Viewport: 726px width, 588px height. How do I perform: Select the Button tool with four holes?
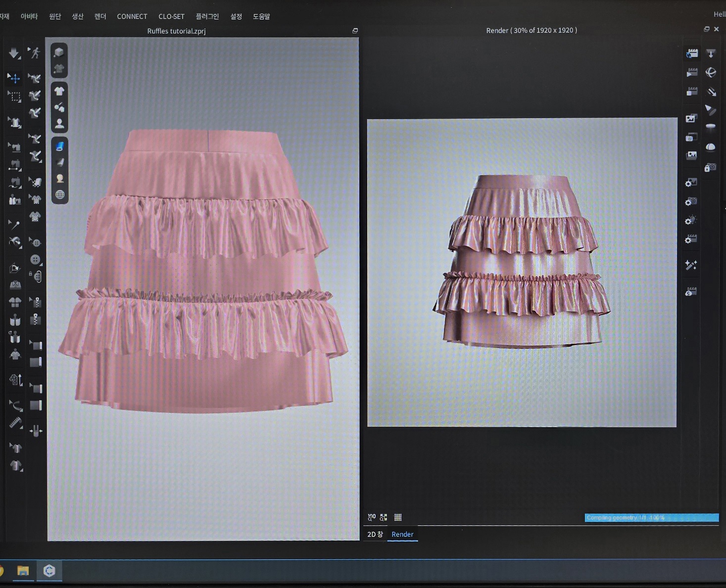(x=35, y=259)
